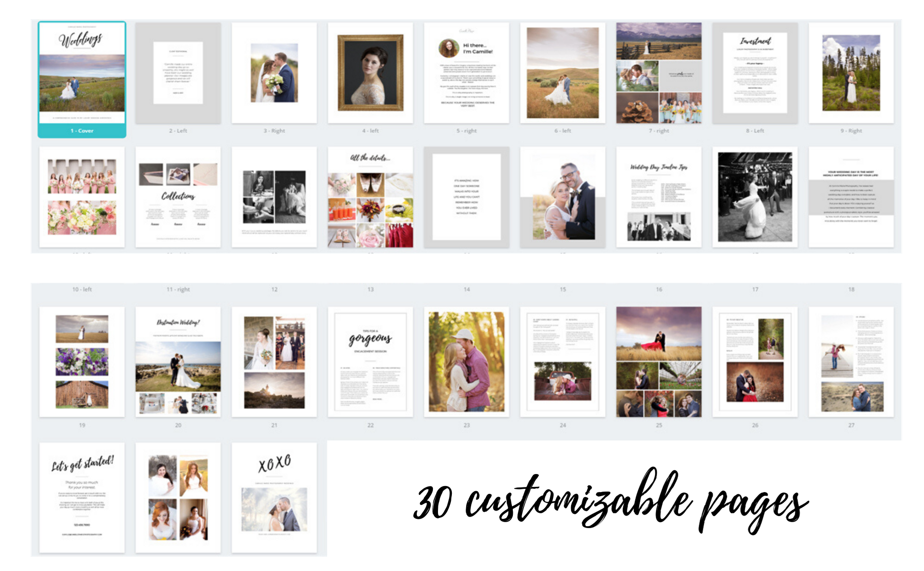Screen dimensions: 924x571
Task: Open the couple in red dress collage page
Action: (658, 362)
